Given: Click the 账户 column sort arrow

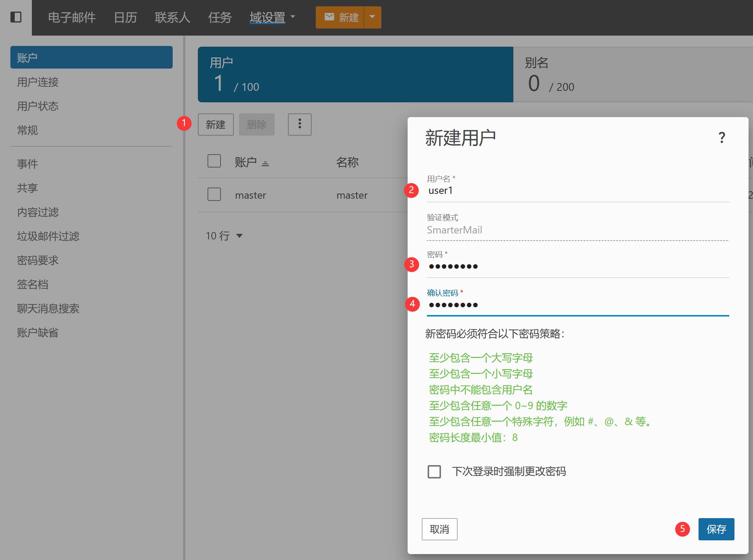Looking at the screenshot, I should (x=265, y=163).
